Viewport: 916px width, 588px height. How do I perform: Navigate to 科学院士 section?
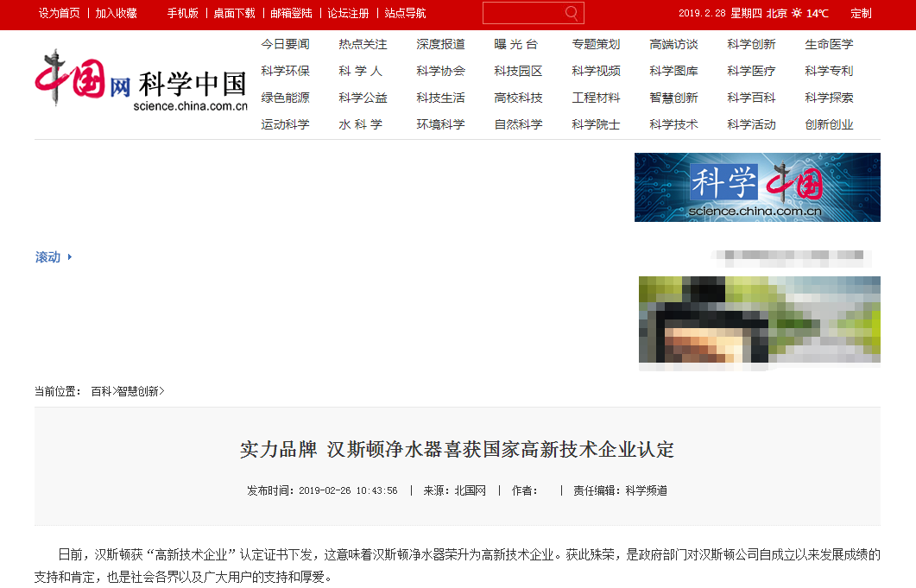pyautogui.click(x=596, y=125)
